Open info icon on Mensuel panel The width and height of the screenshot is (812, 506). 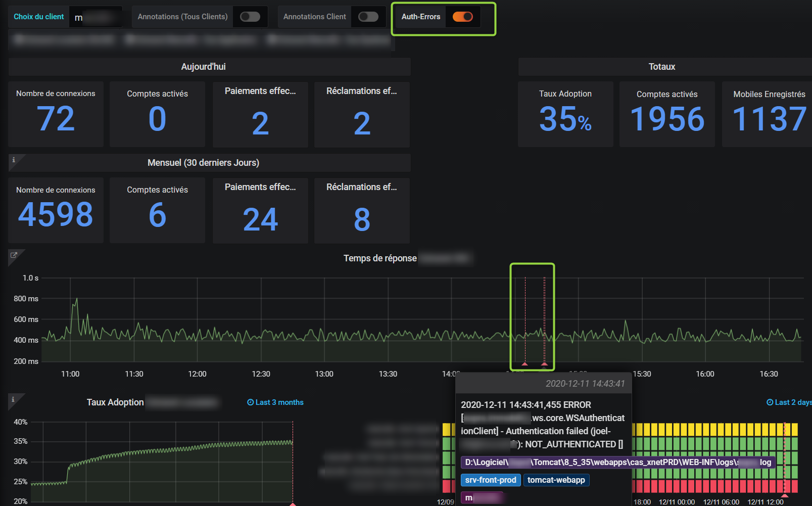click(x=14, y=160)
